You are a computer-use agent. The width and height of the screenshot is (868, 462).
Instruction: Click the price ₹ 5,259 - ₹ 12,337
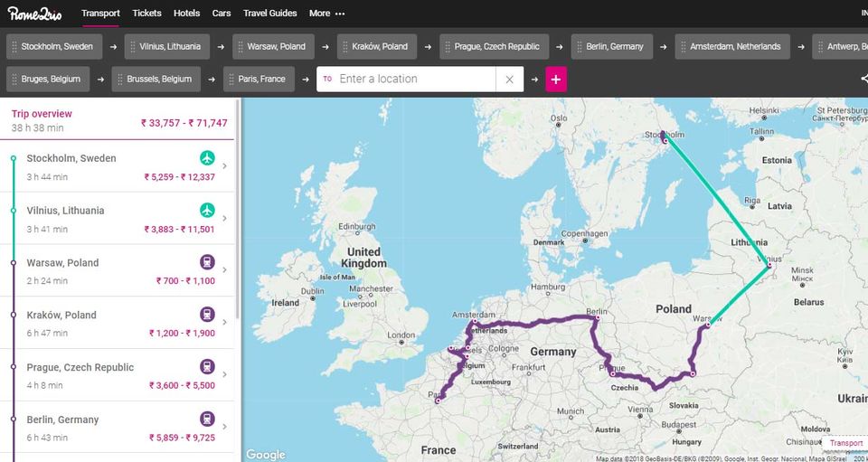click(179, 177)
